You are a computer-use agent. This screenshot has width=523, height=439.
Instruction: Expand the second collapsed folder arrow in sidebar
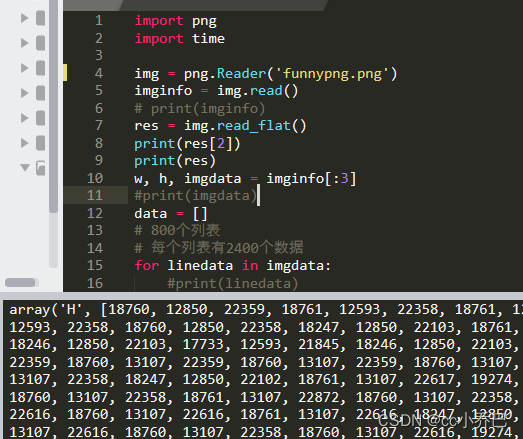click(24, 43)
